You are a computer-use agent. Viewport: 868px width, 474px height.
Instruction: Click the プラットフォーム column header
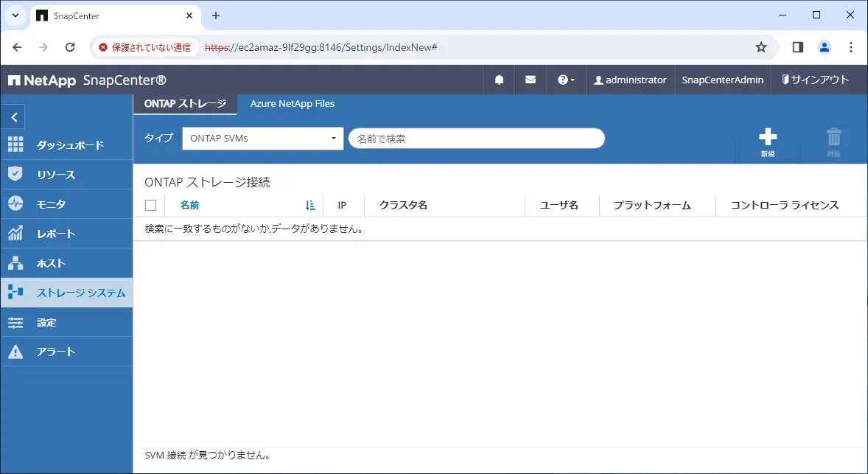652,206
